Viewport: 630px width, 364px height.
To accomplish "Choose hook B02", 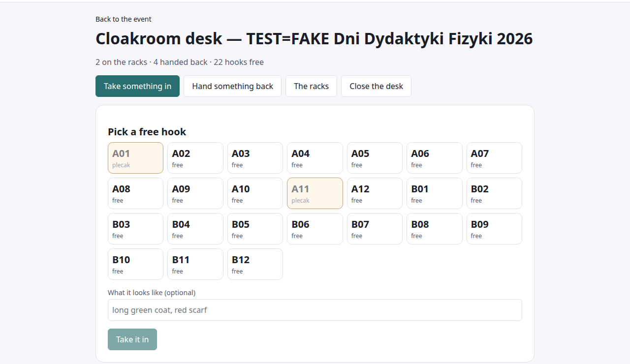I will (x=494, y=193).
